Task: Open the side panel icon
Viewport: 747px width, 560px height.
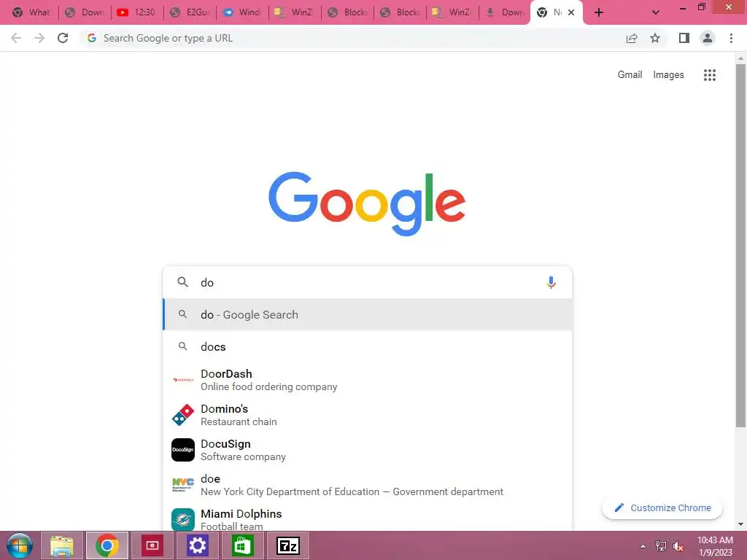Action: (684, 38)
